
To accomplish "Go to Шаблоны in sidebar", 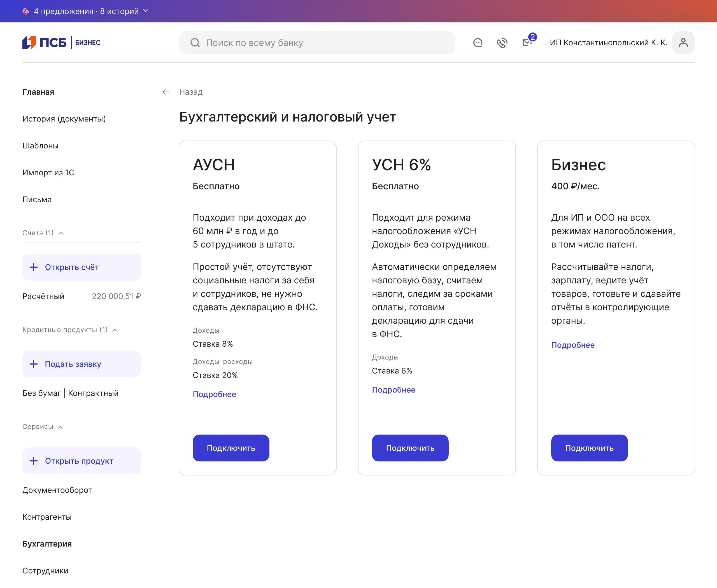I will coord(40,146).
